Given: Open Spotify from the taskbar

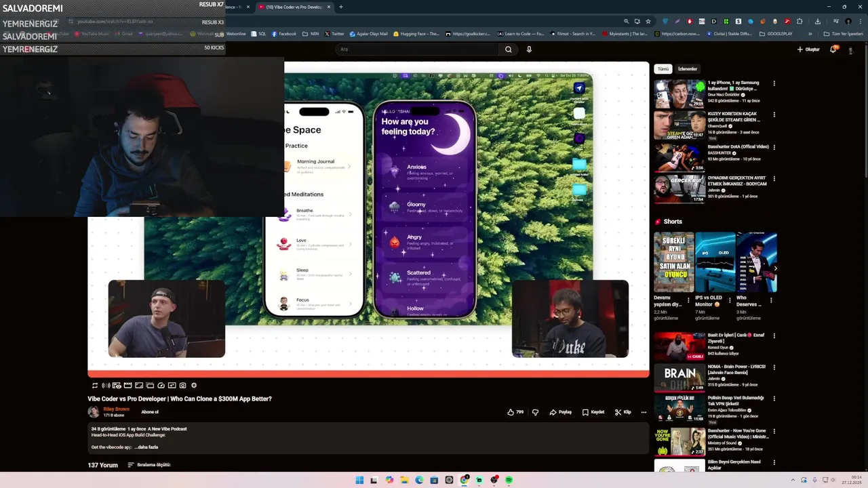Looking at the screenshot, I should coord(509,480).
